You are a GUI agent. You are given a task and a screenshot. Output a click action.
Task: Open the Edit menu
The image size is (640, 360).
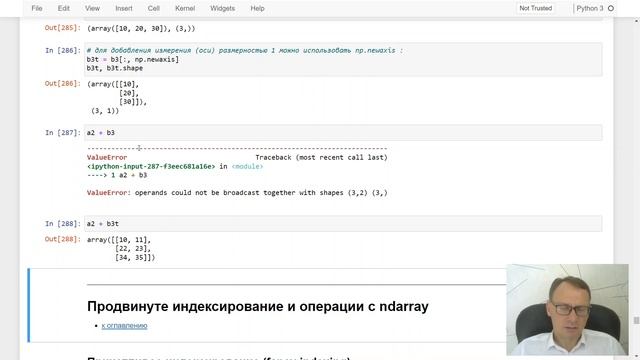(63, 8)
